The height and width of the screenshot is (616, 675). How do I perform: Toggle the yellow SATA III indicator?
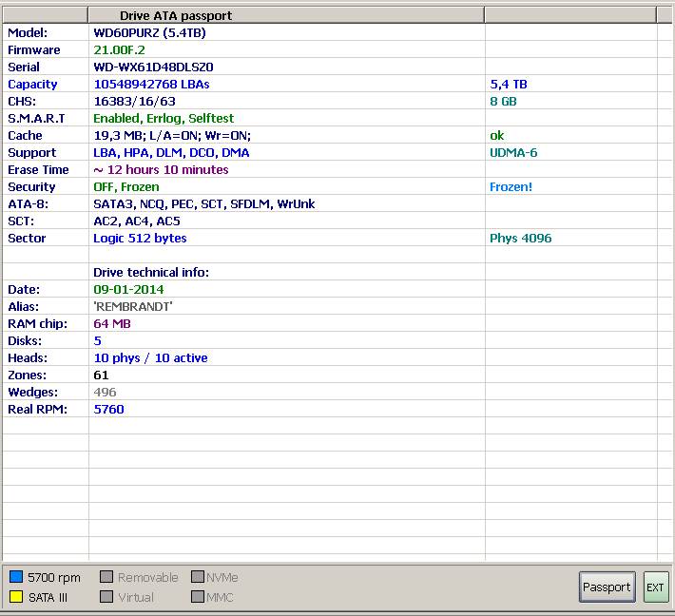[16, 597]
